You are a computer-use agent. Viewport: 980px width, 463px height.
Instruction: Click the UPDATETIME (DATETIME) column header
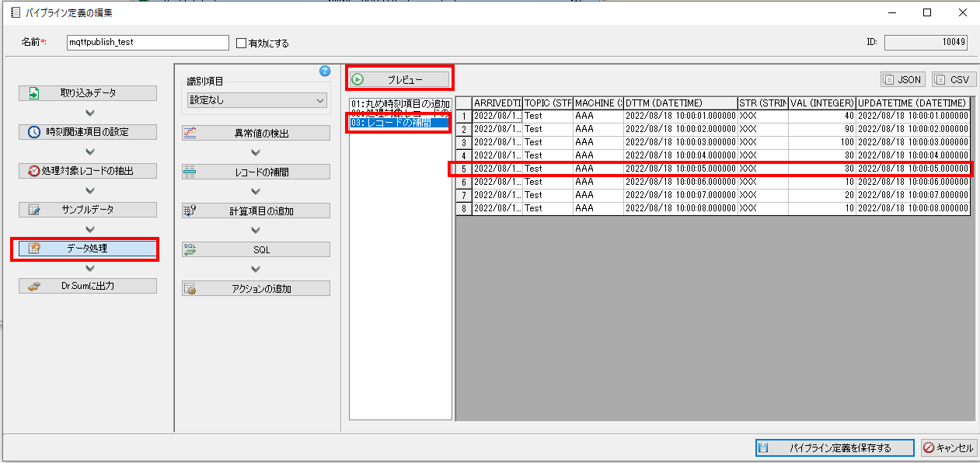coord(913,103)
